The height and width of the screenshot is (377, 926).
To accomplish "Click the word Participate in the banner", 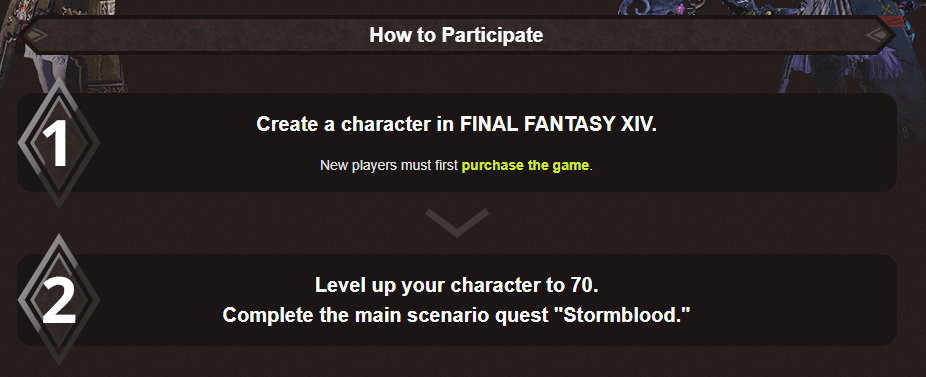I will (x=492, y=35).
